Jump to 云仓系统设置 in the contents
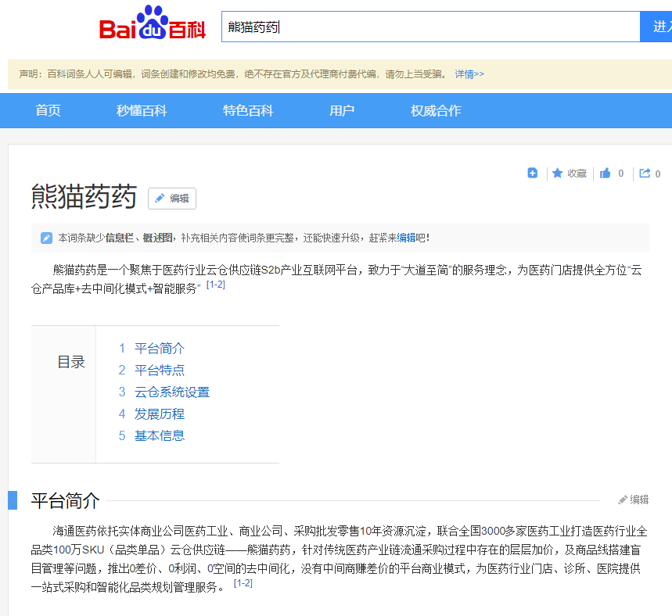The width and height of the screenshot is (672, 616). [172, 392]
